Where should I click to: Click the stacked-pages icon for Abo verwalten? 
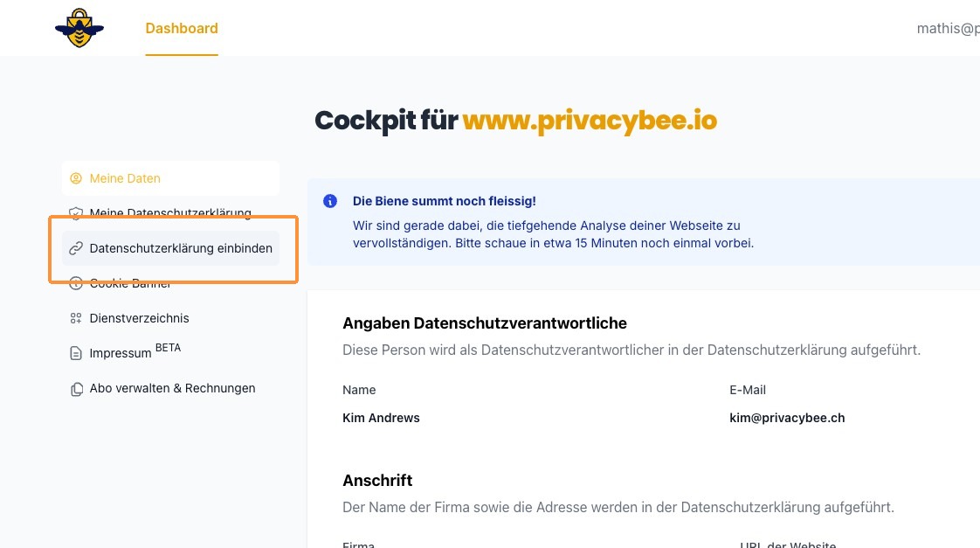[x=76, y=389]
